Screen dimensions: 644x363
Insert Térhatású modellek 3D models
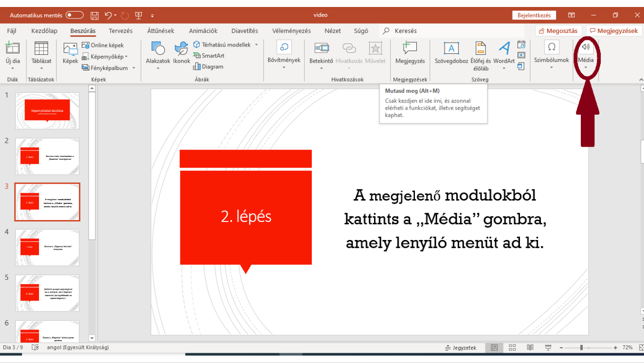click(222, 45)
